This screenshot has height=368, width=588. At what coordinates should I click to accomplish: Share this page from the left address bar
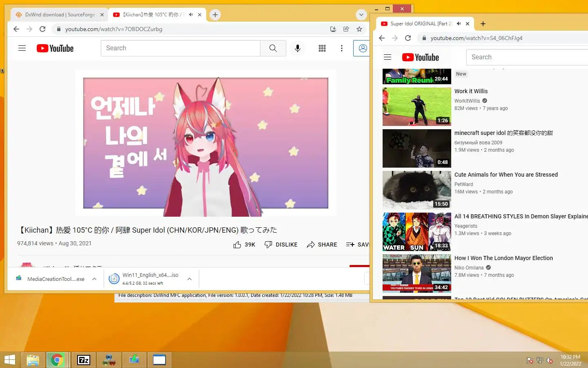tap(346, 29)
